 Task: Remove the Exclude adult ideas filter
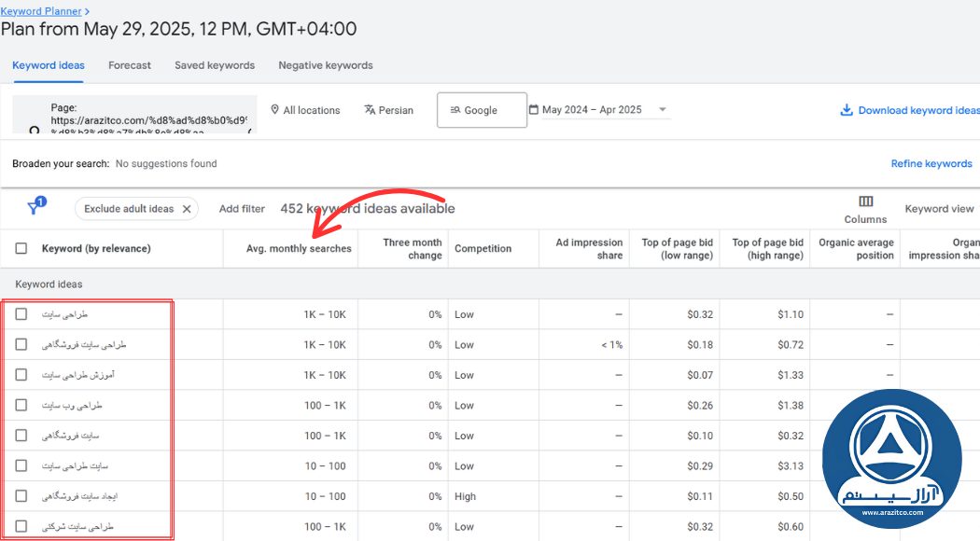187,209
